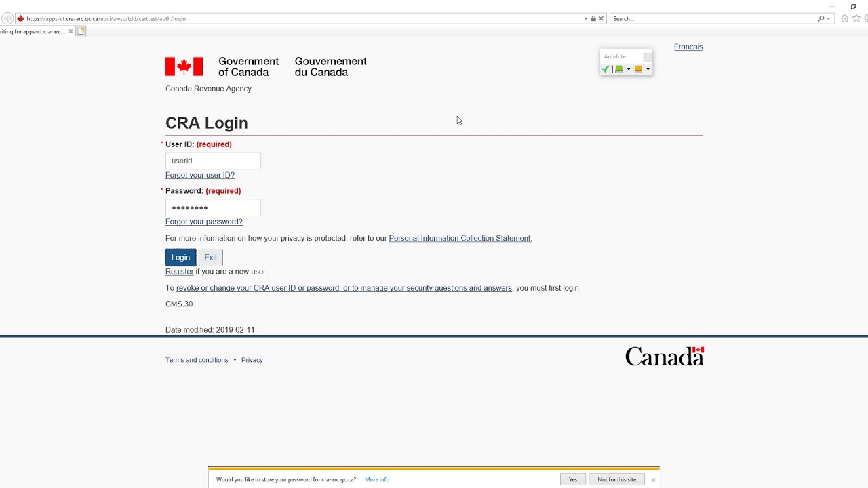Dismiss the store password notification bar
The height and width of the screenshot is (488, 868).
tap(653, 480)
